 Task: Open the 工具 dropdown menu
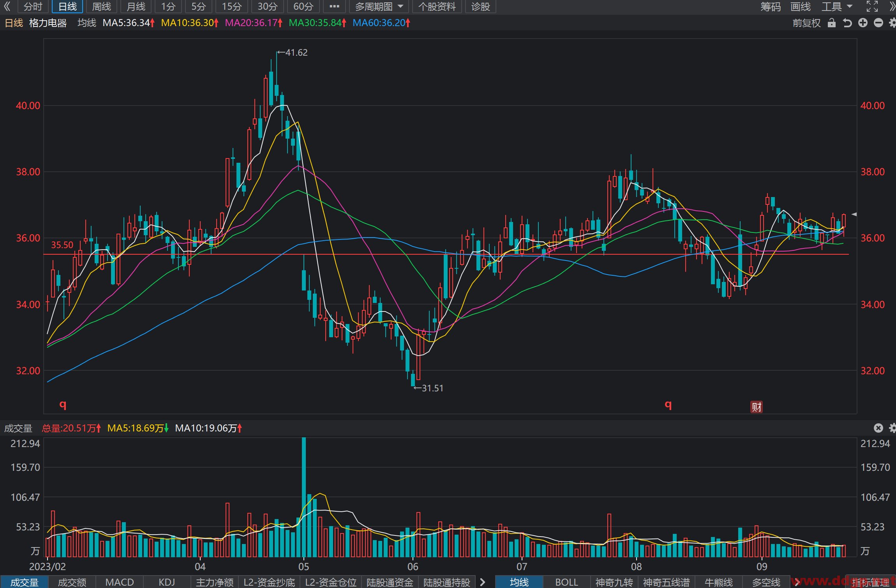click(x=837, y=7)
